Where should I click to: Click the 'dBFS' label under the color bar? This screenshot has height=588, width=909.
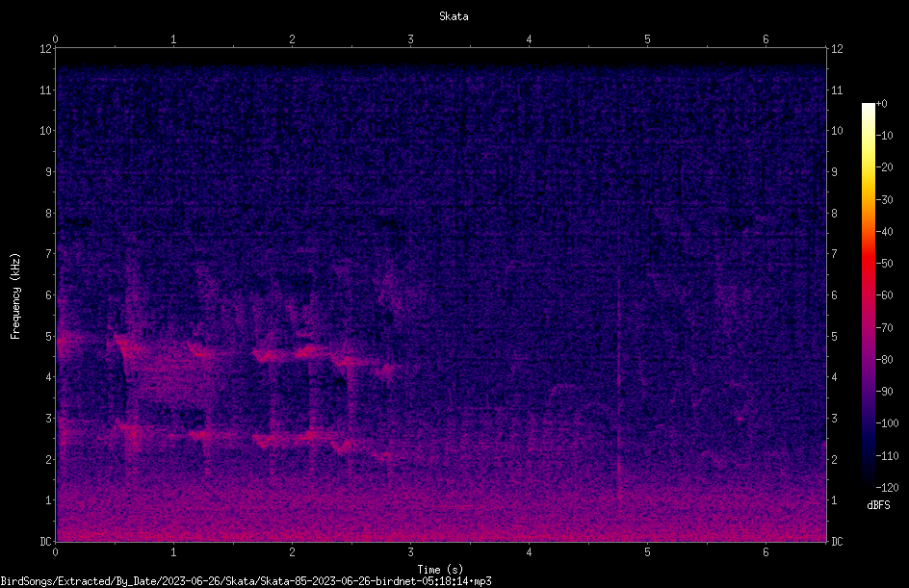click(x=878, y=505)
